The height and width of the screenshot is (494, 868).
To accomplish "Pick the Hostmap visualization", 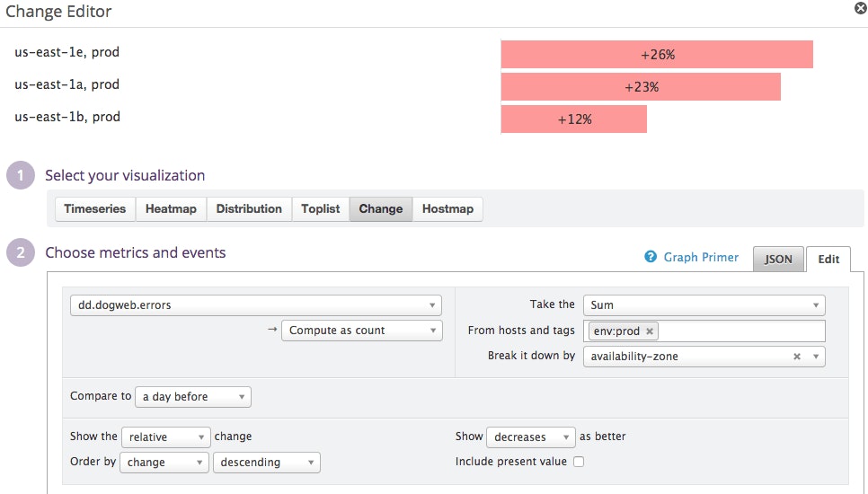I will (447, 209).
